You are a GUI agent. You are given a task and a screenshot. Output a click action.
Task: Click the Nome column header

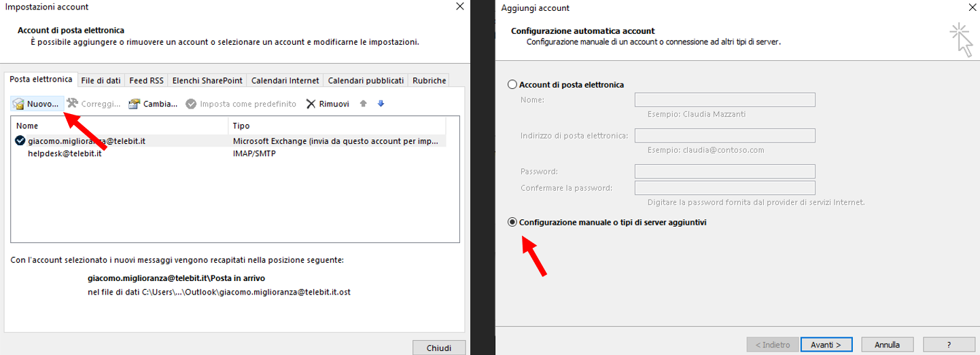point(27,126)
